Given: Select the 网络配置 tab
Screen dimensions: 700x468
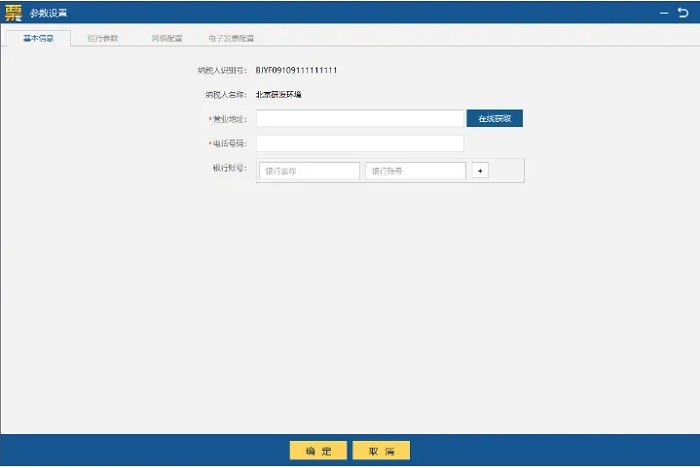Looking at the screenshot, I should (x=166, y=38).
